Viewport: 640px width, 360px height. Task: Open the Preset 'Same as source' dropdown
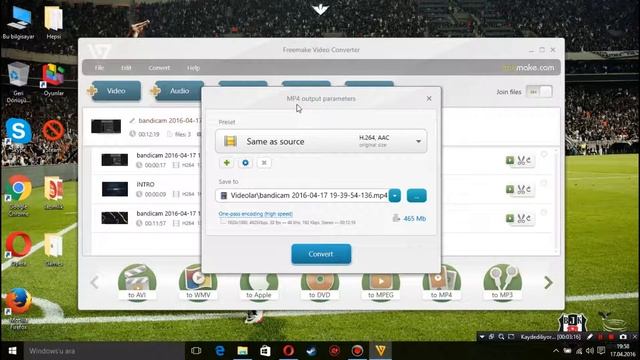click(321, 141)
